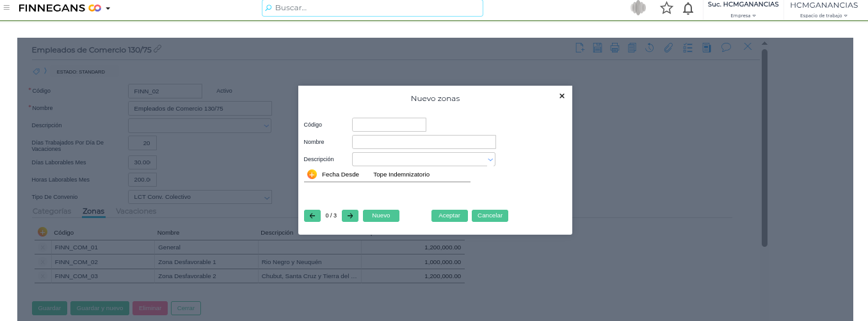Switch to the Vacaciones tab
Screen dimensions: 868x321
click(x=136, y=211)
